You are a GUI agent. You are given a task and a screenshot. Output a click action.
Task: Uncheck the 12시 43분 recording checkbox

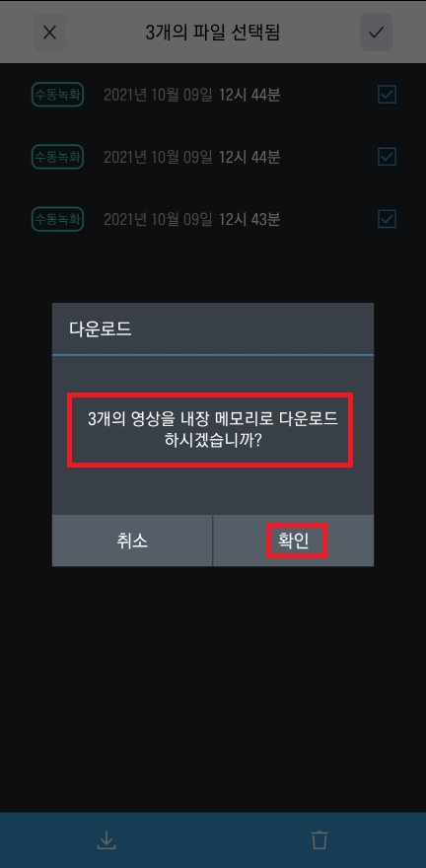pyautogui.click(x=387, y=220)
